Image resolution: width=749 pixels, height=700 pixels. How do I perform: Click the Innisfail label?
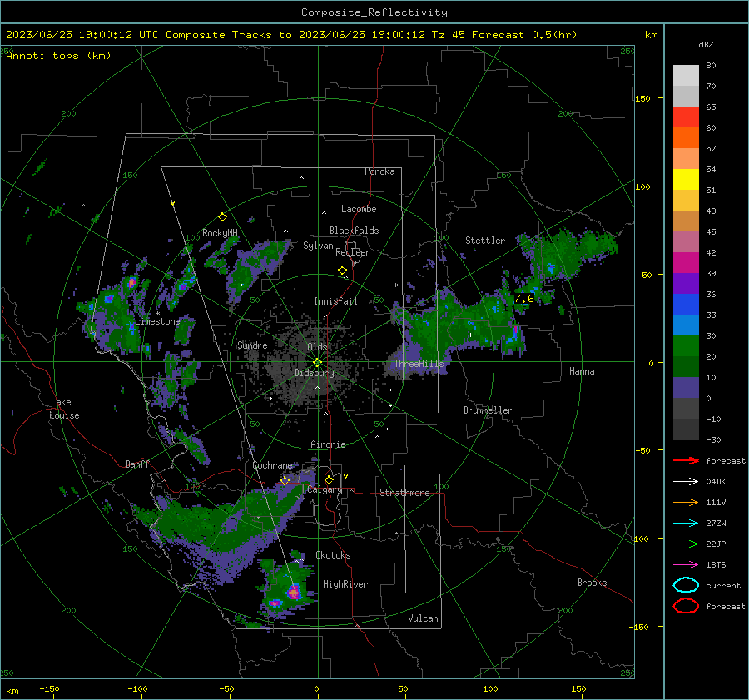[335, 301]
